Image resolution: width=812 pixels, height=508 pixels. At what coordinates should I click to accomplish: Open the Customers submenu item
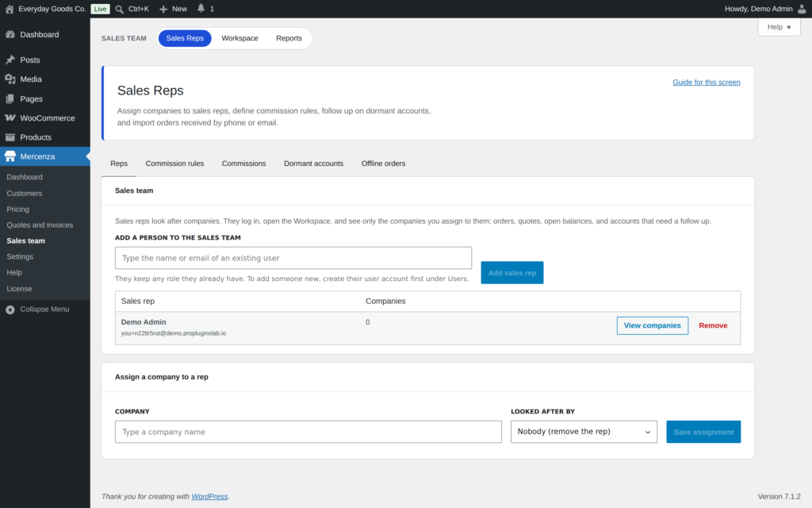click(25, 194)
